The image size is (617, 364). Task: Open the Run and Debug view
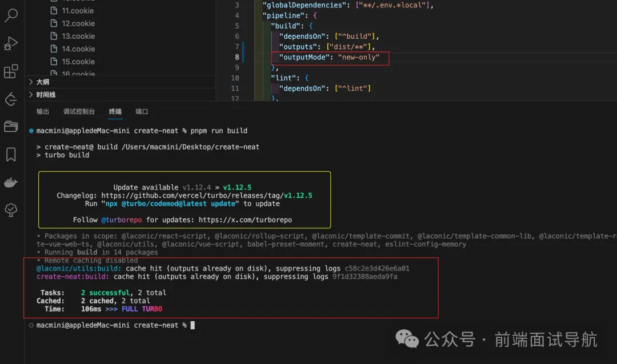click(x=11, y=43)
